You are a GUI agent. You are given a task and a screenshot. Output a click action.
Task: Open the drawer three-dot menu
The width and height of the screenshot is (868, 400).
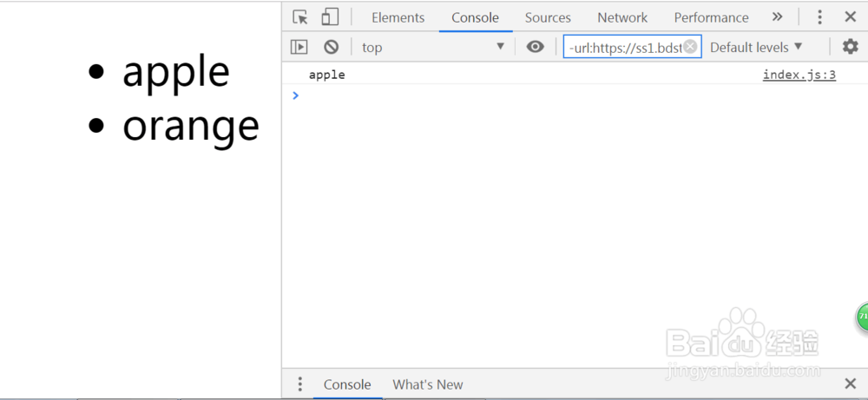[299, 384]
